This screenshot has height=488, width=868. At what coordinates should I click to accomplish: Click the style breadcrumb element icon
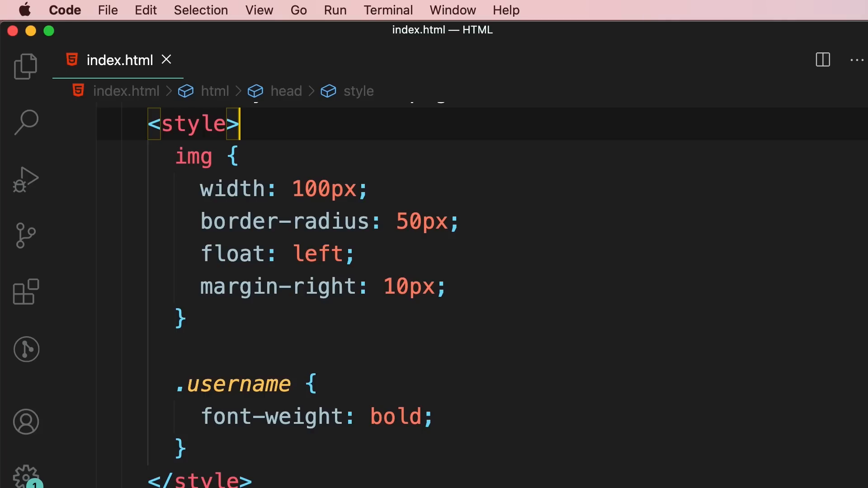tap(328, 91)
